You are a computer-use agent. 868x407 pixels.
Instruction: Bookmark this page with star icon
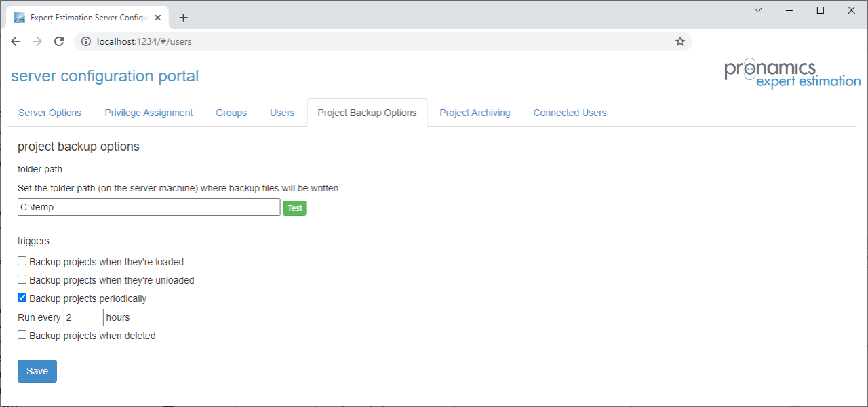tap(680, 41)
